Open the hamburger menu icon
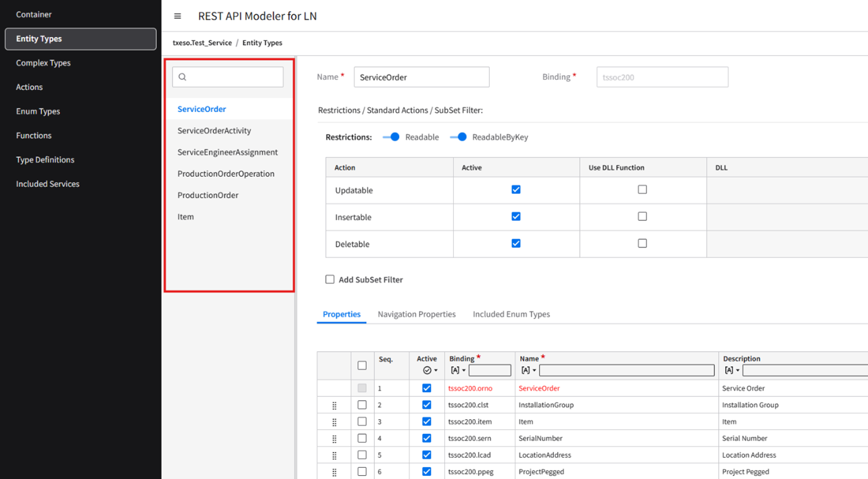 [178, 16]
